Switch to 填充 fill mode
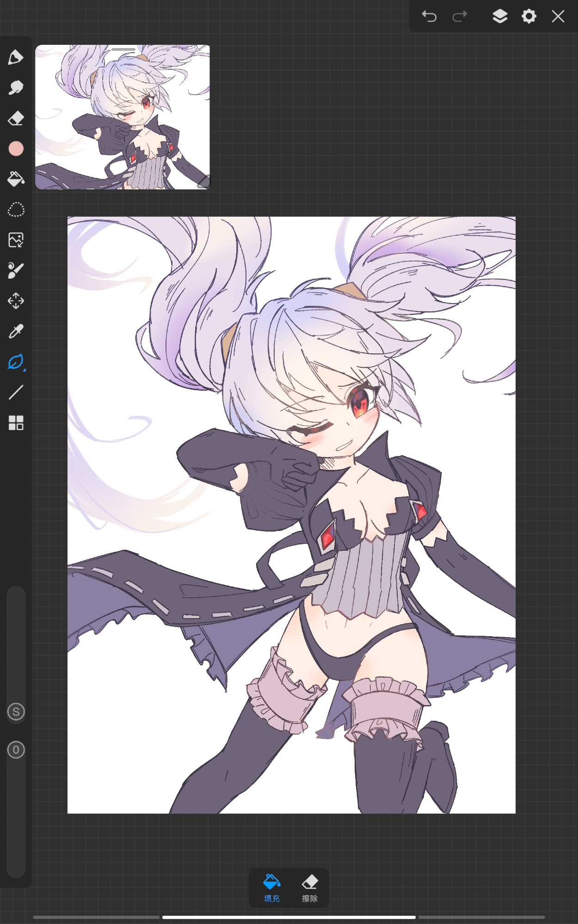The image size is (578, 924). click(272, 888)
